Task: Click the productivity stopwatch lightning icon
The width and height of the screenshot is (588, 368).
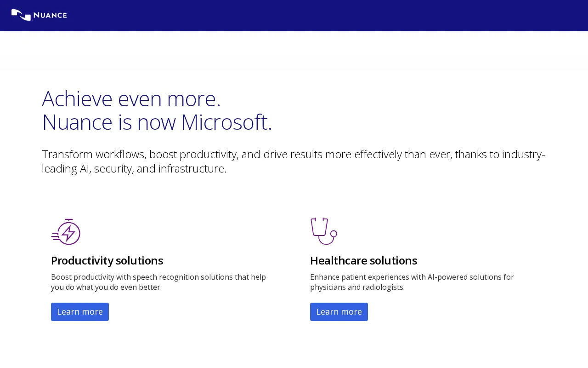Action: coord(66,231)
